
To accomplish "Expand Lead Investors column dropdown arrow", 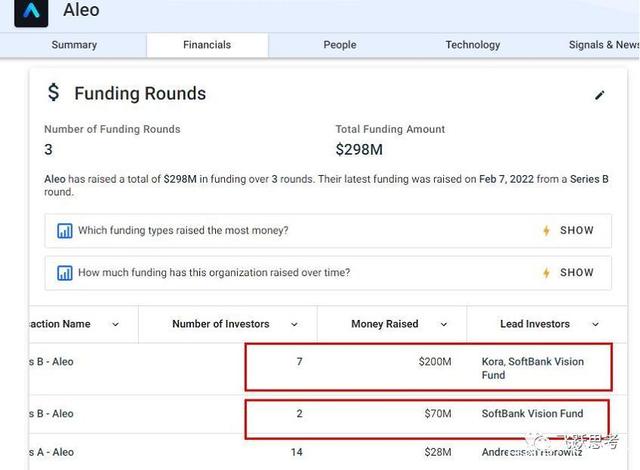I will [x=596, y=325].
